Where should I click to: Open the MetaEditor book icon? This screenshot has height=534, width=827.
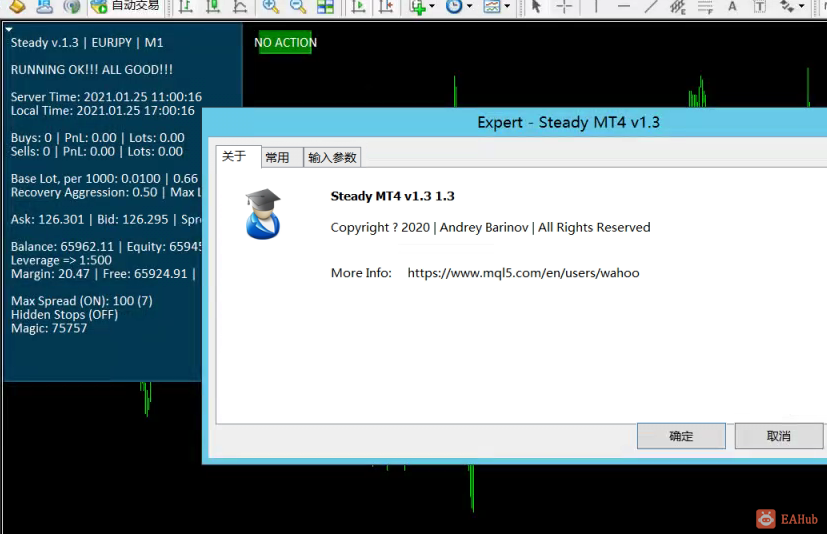click(x=17, y=6)
